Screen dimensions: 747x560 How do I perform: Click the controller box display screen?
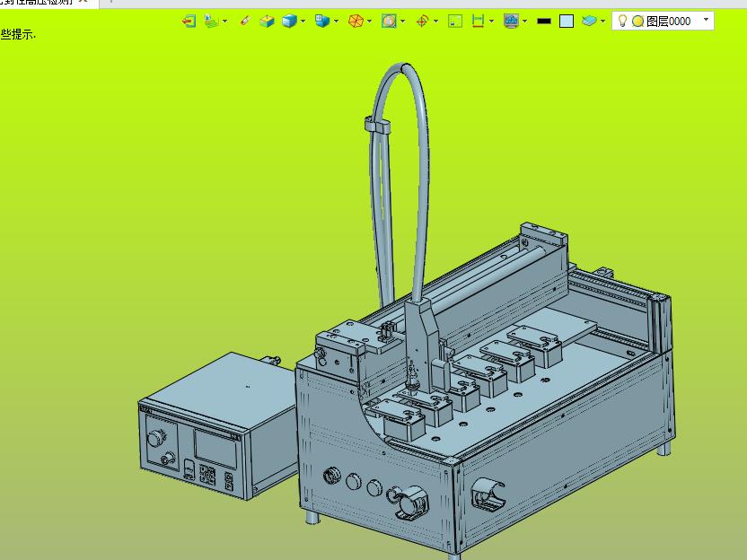(215, 449)
